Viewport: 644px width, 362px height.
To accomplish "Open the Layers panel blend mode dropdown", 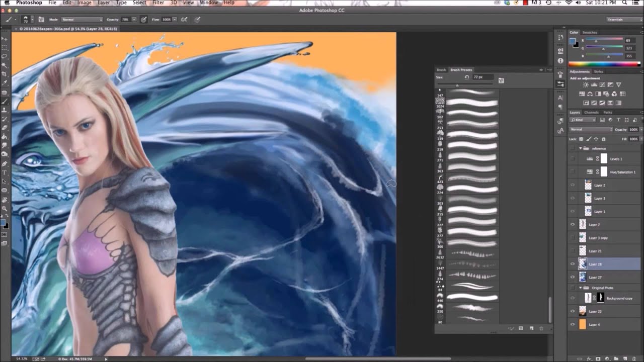I will (591, 129).
